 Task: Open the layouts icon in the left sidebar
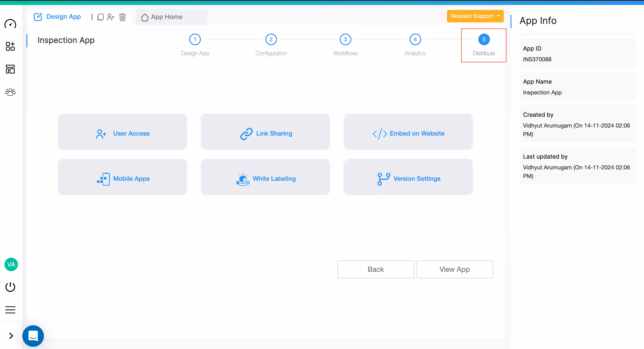pyautogui.click(x=10, y=69)
